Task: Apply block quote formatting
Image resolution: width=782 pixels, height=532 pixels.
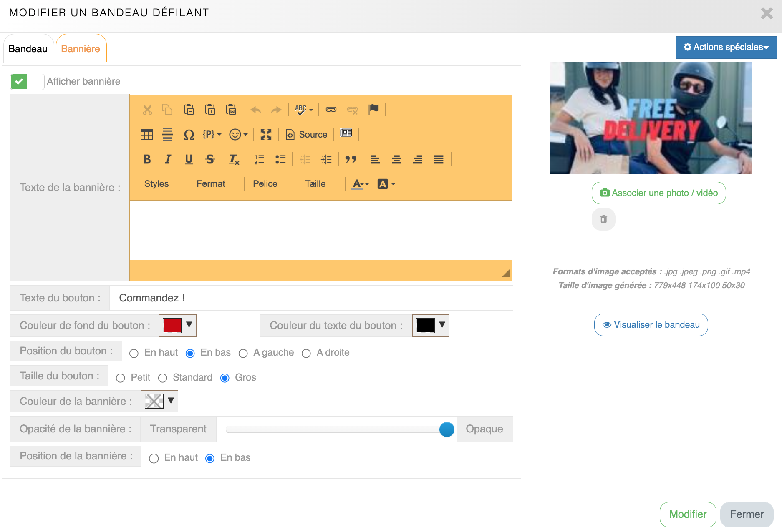Action: [351, 159]
